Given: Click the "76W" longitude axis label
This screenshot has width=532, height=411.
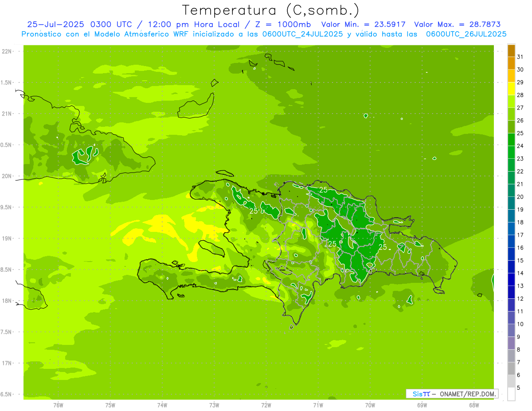Looking at the screenshot, I should pyautogui.click(x=58, y=405).
